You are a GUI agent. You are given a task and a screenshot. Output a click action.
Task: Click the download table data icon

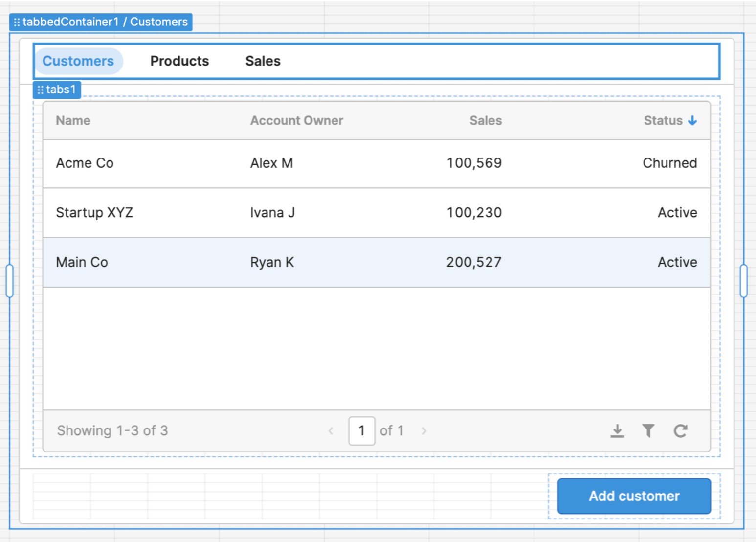(617, 431)
